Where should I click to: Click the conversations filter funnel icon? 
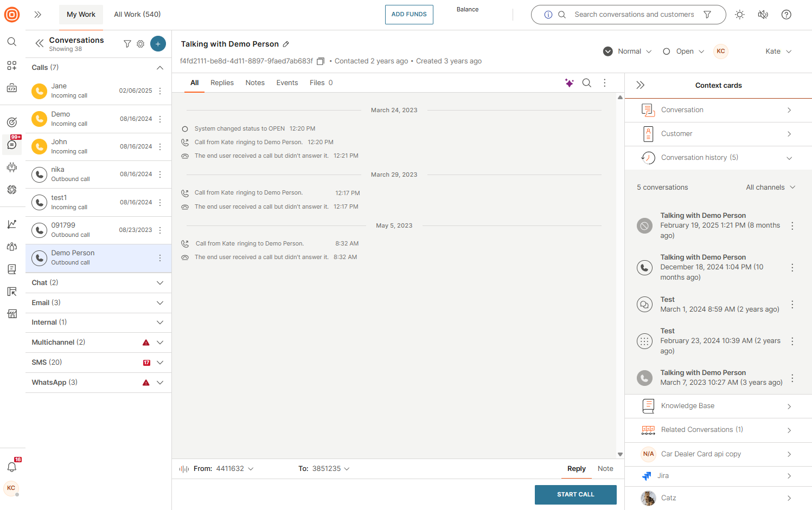coord(127,44)
